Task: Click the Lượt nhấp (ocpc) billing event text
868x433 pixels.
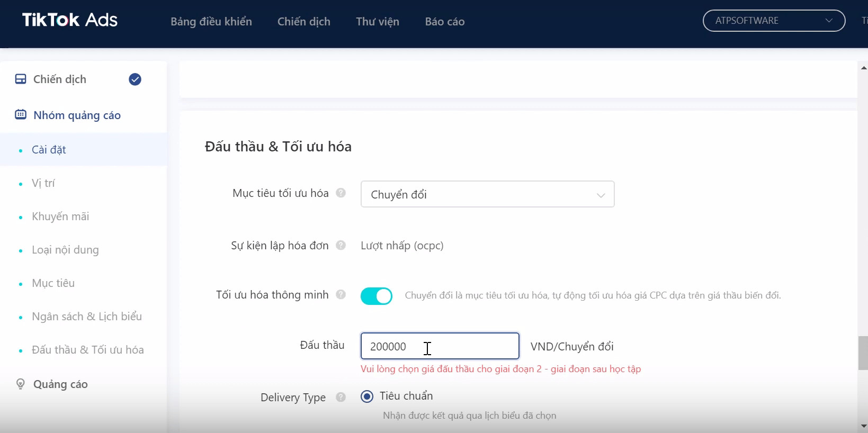Action: (402, 246)
